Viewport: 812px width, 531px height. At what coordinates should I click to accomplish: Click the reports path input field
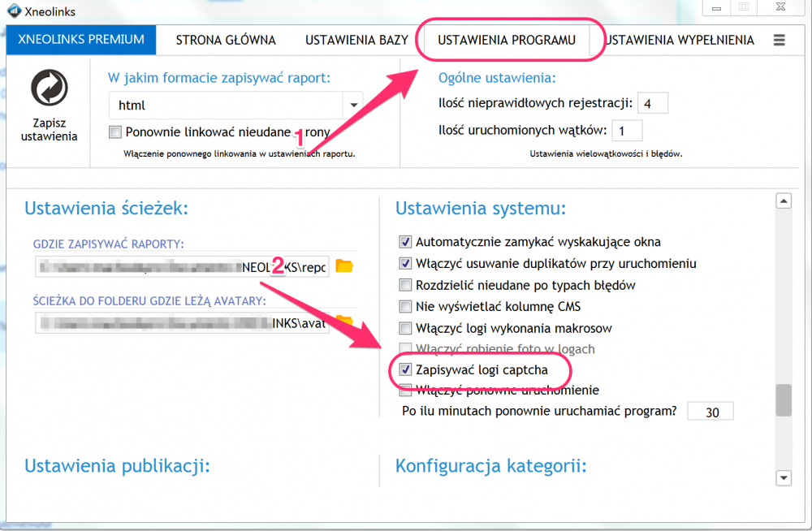[182, 267]
